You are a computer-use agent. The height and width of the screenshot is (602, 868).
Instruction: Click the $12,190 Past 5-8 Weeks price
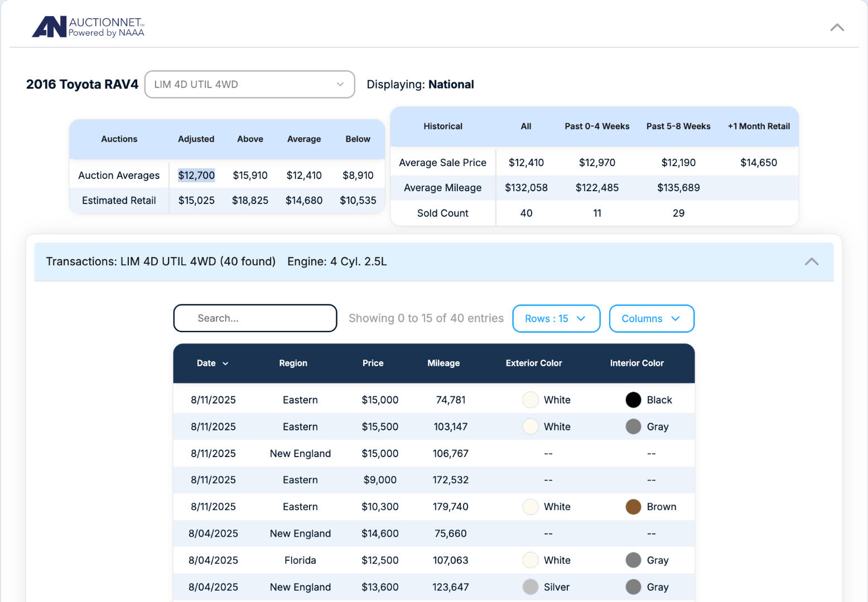(x=678, y=162)
